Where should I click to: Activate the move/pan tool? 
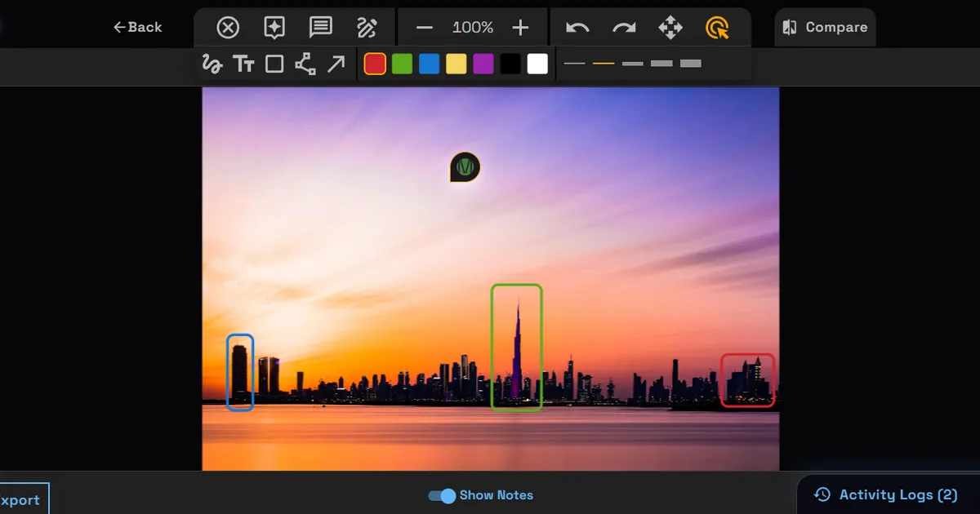coord(670,28)
